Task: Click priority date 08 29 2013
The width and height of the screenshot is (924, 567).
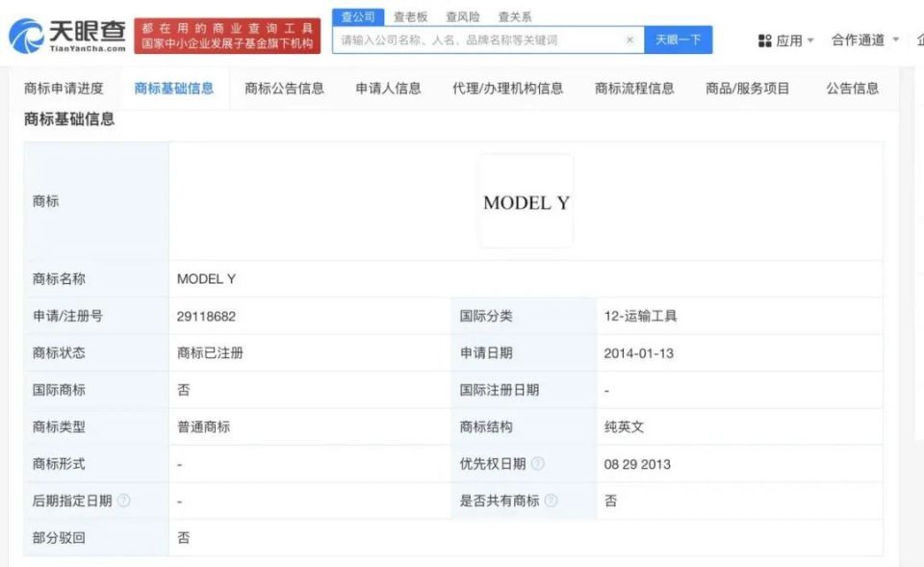Action: (637, 464)
